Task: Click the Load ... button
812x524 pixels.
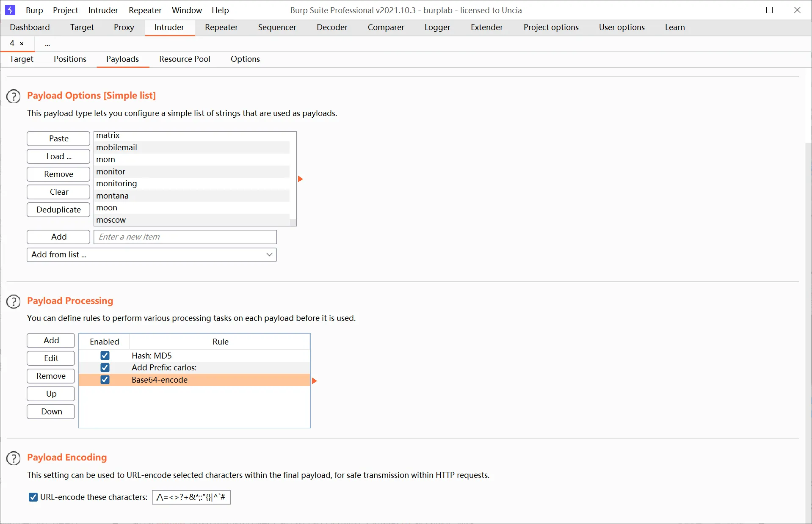Action: pos(58,156)
